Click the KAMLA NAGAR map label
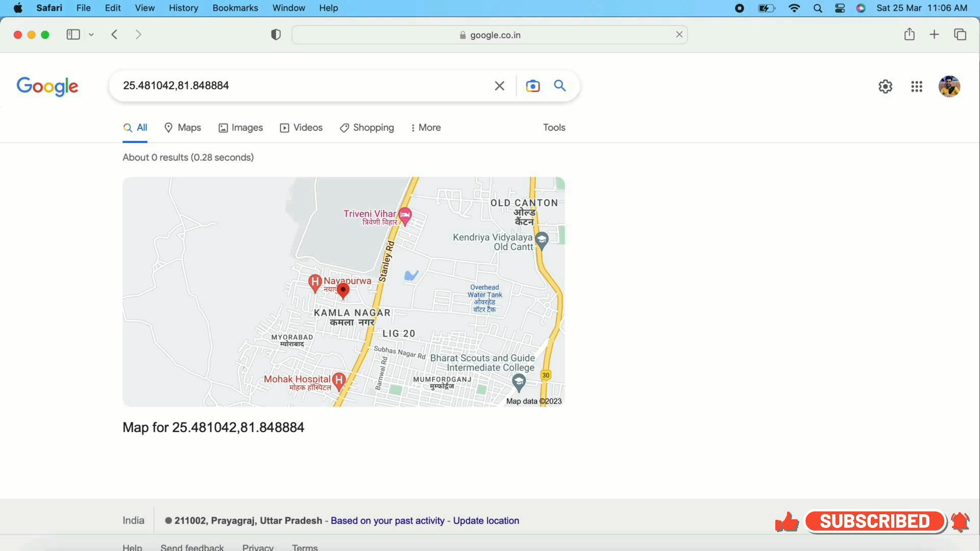980x551 pixels. (352, 317)
